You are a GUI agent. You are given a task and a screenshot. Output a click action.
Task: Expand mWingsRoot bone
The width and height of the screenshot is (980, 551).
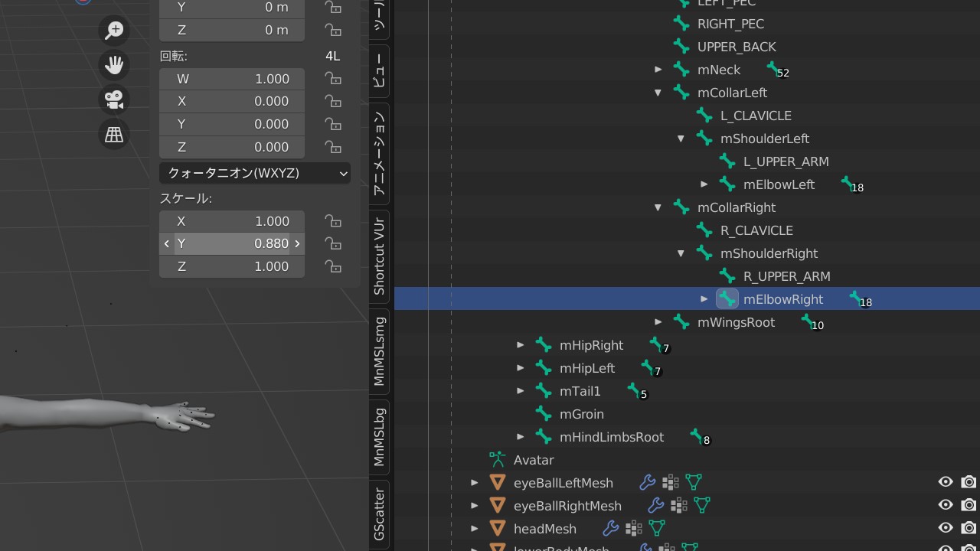click(658, 322)
